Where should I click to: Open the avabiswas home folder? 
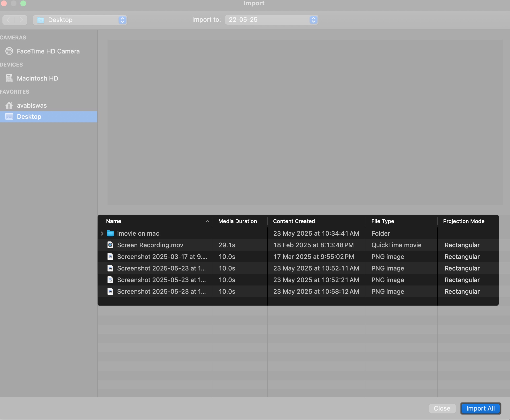click(x=31, y=105)
